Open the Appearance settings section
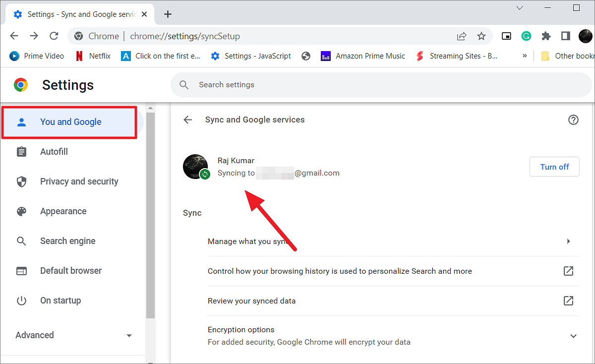 coord(63,211)
